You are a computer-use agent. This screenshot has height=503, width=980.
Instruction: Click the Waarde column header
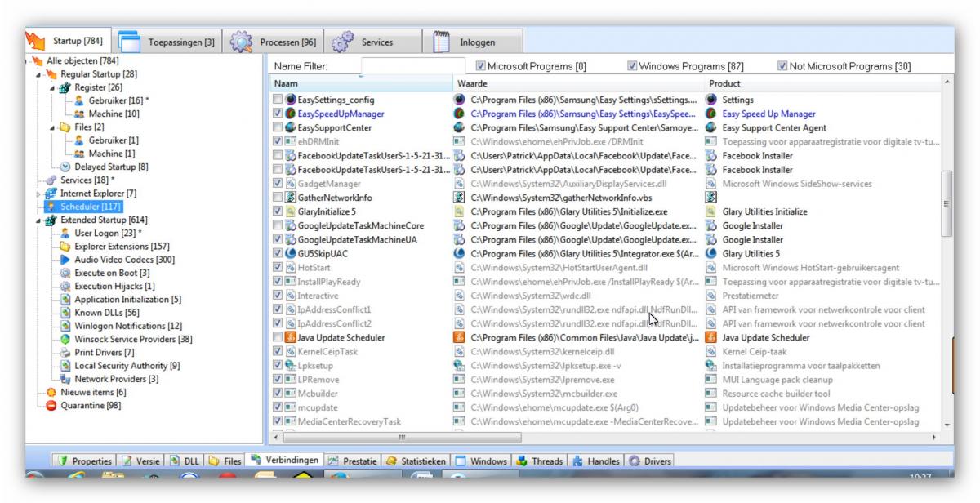[578, 83]
